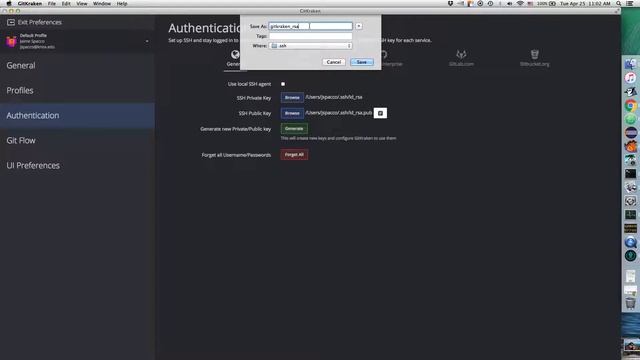This screenshot has height=360, width=640.
Task: Expand the Default Profile dropdown arrow
Action: [x=147, y=41]
